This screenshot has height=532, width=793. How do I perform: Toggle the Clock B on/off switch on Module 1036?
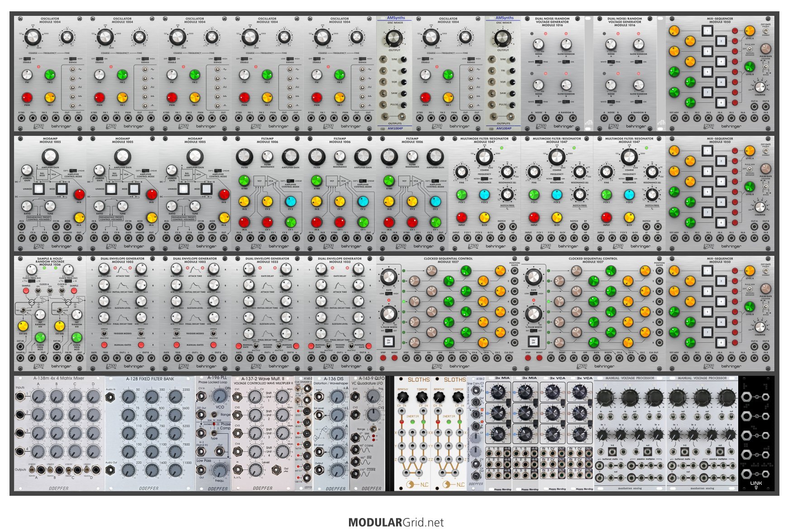point(62,290)
